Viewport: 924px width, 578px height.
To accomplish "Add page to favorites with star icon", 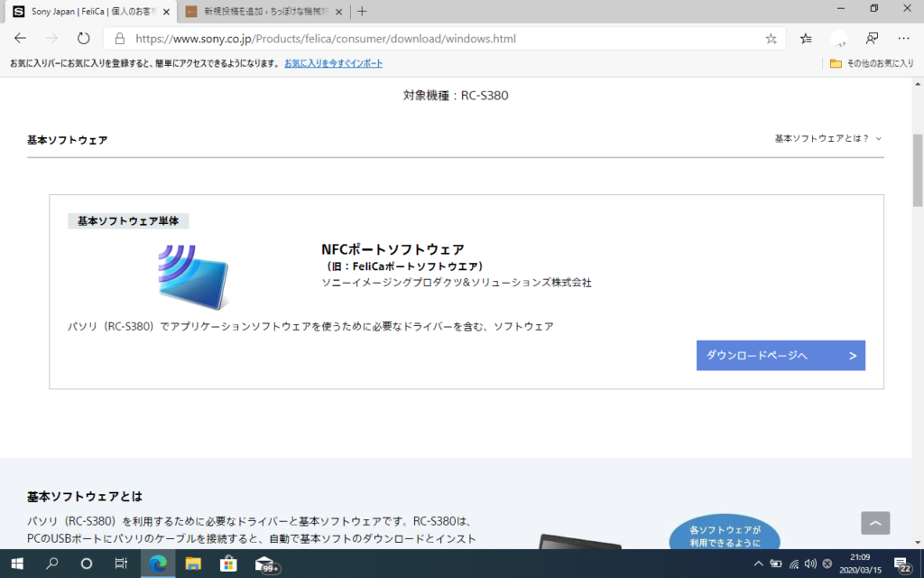I will pyautogui.click(x=771, y=39).
